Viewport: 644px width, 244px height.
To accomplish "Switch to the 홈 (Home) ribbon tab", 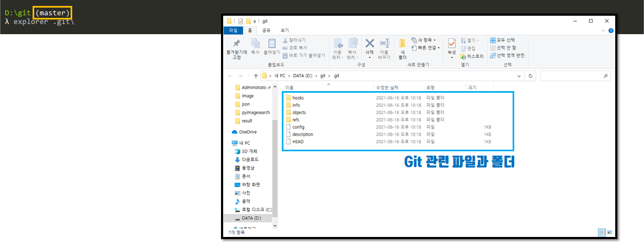I will tap(250, 30).
